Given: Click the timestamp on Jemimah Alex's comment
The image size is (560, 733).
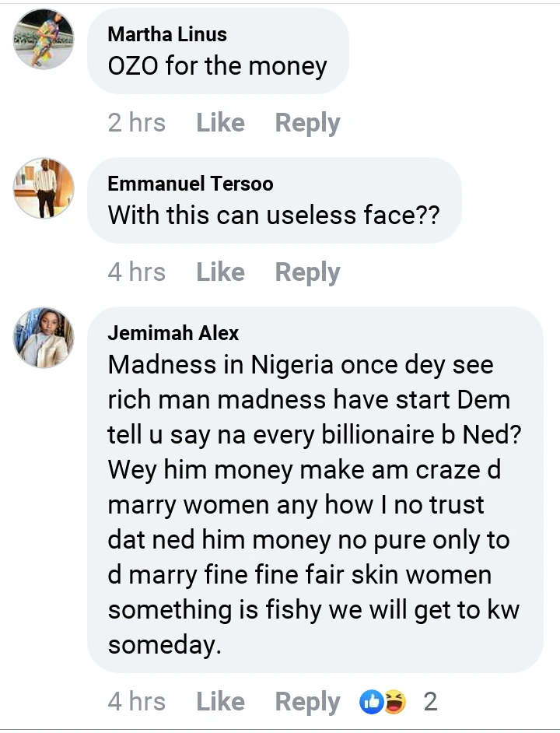Looking at the screenshot, I should (136, 702).
